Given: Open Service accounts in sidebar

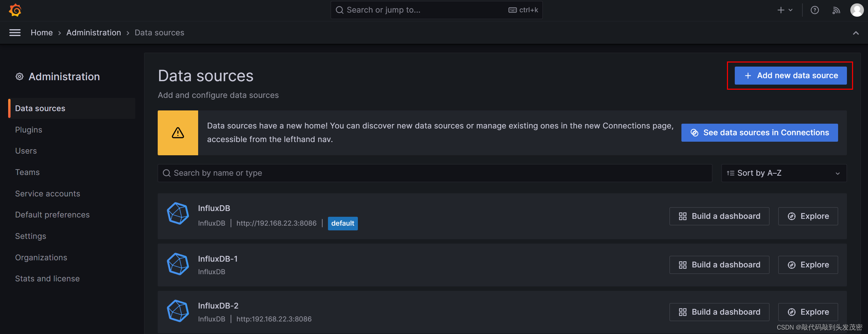Looking at the screenshot, I should tap(48, 194).
